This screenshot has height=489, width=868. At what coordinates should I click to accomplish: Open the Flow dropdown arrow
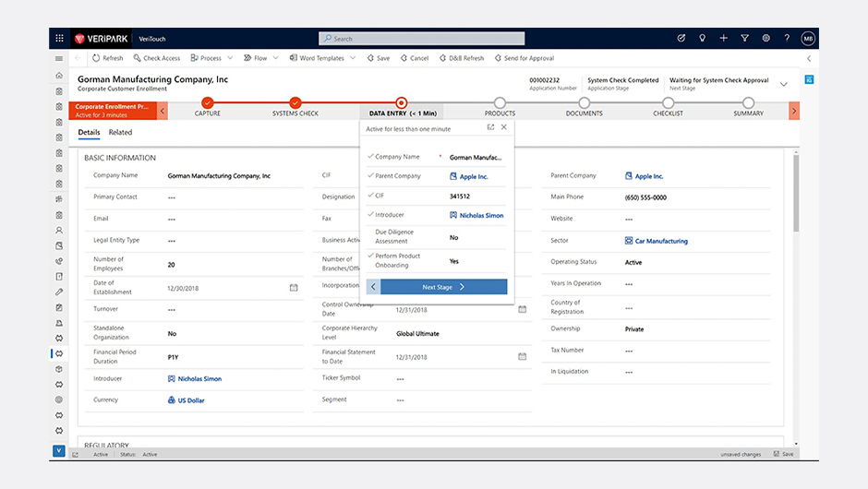276,58
